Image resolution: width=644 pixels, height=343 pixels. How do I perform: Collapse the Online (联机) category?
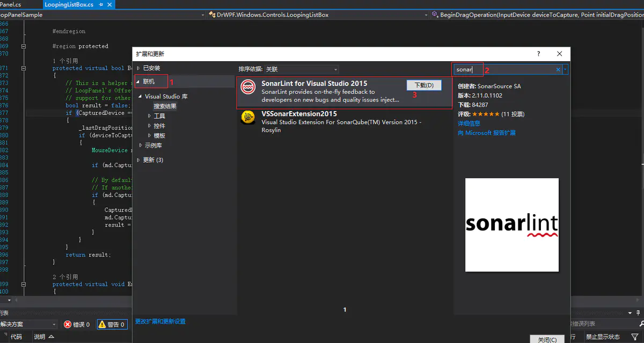coord(138,82)
